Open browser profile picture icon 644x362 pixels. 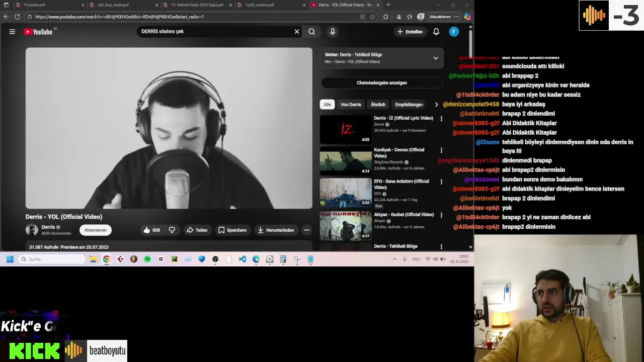point(421,17)
